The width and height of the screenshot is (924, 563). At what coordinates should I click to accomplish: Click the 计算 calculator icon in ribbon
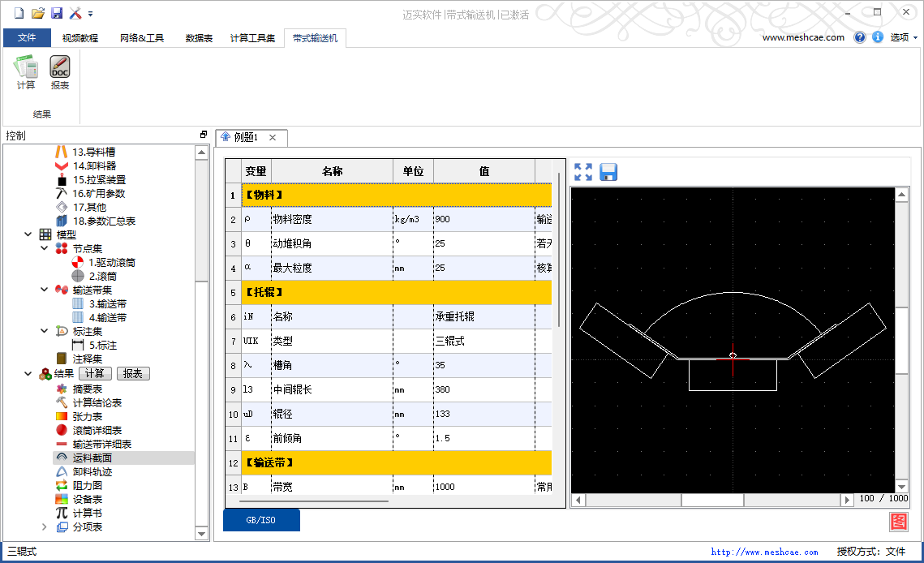pos(25,72)
